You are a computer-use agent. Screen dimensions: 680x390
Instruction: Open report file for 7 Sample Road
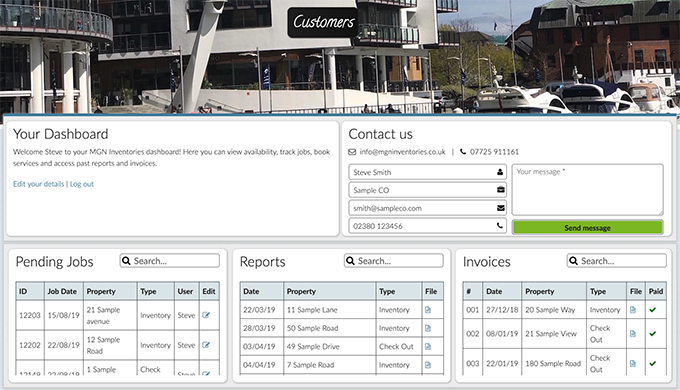pos(428,365)
